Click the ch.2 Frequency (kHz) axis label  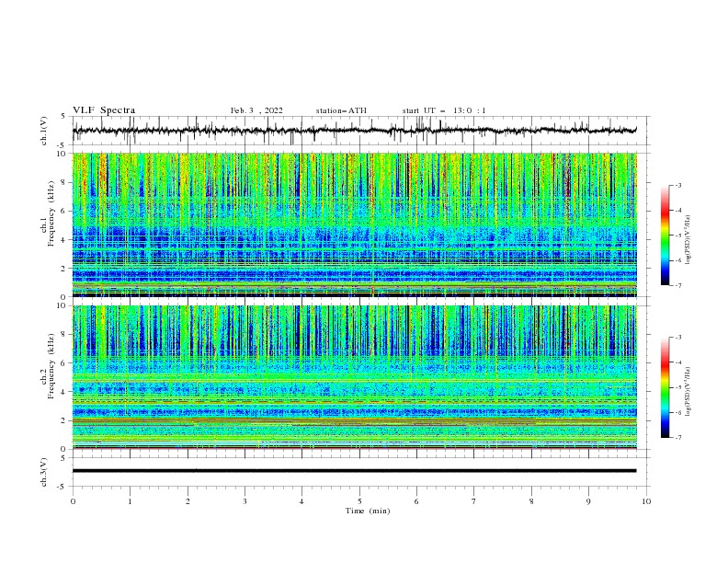pyautogui.click(x=48, y=365)
